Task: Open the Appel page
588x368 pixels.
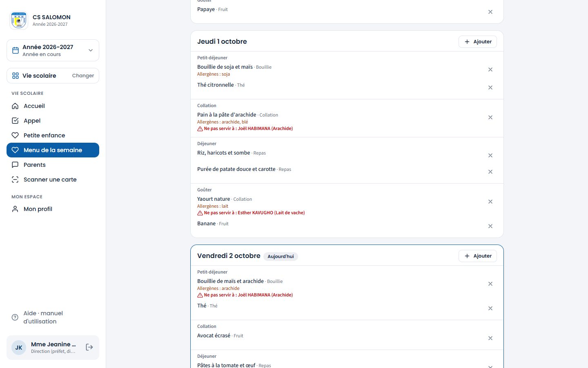Action: coord(53,121)
